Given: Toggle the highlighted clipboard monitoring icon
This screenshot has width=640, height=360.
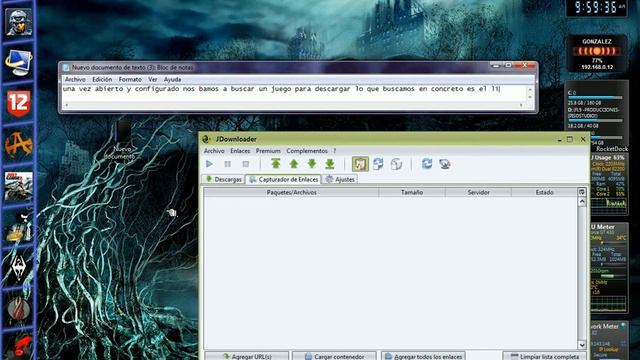Looking at the screenshot, I should click(360, 164).
